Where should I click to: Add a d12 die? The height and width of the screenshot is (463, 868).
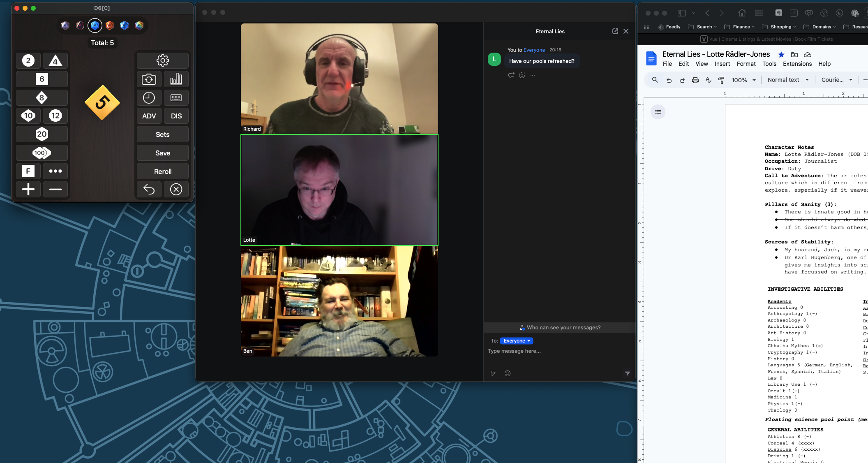tap(55, 116)
